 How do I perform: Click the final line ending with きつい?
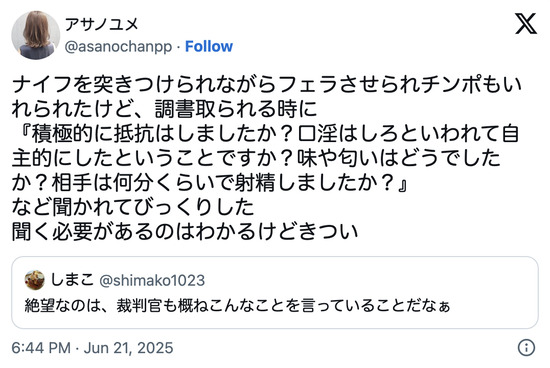click(185, 232)
